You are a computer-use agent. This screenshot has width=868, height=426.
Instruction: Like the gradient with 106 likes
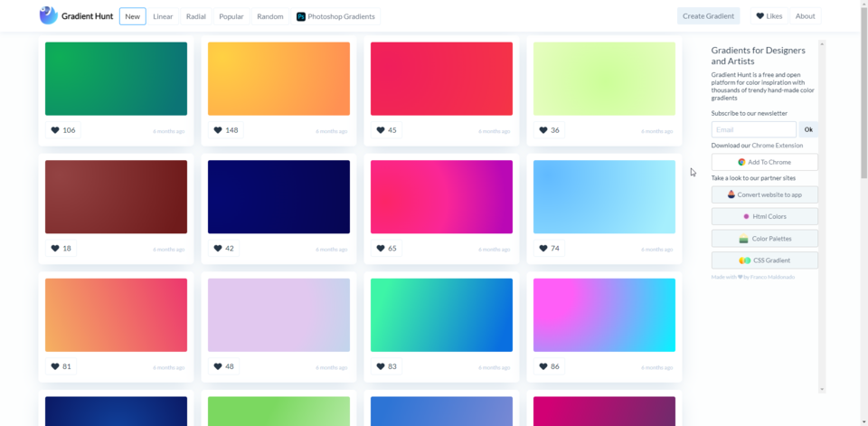[x=63, y=130]
